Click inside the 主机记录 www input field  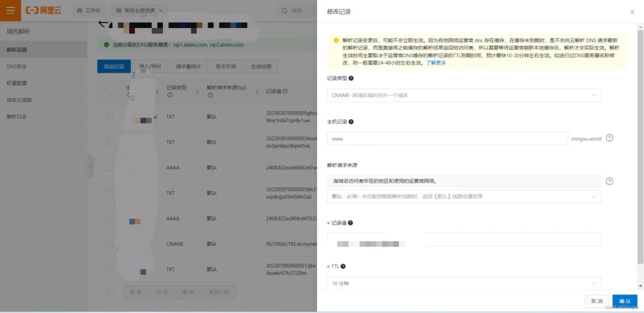448,139
